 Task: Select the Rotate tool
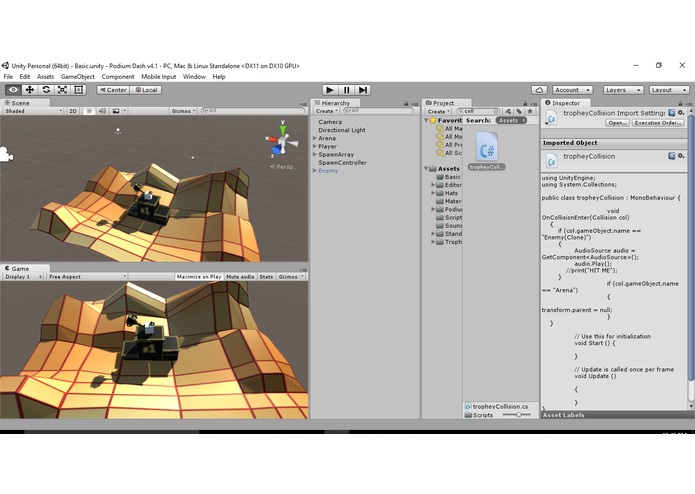[x=46, y=90]
